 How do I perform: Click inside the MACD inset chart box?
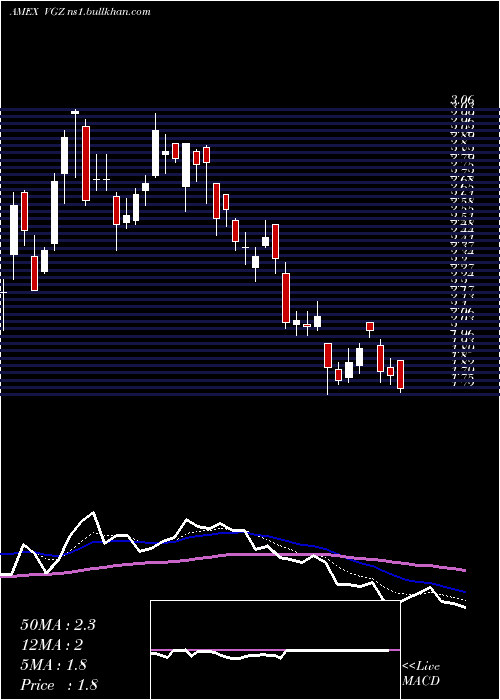click(275, 650)
